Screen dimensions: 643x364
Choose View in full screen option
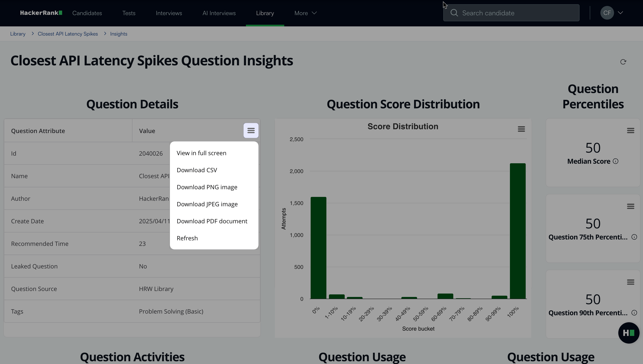tap(201, 153)
